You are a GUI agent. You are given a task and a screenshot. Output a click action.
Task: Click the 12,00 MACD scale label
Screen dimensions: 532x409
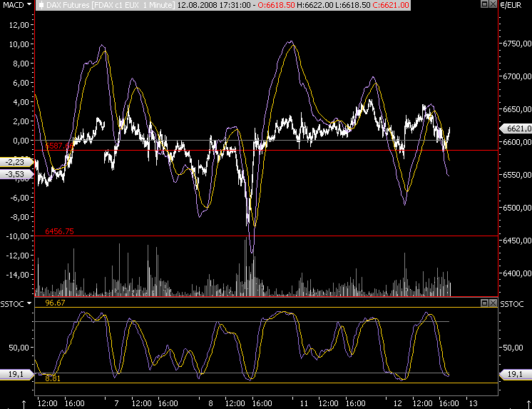click(x=20, y=25)
